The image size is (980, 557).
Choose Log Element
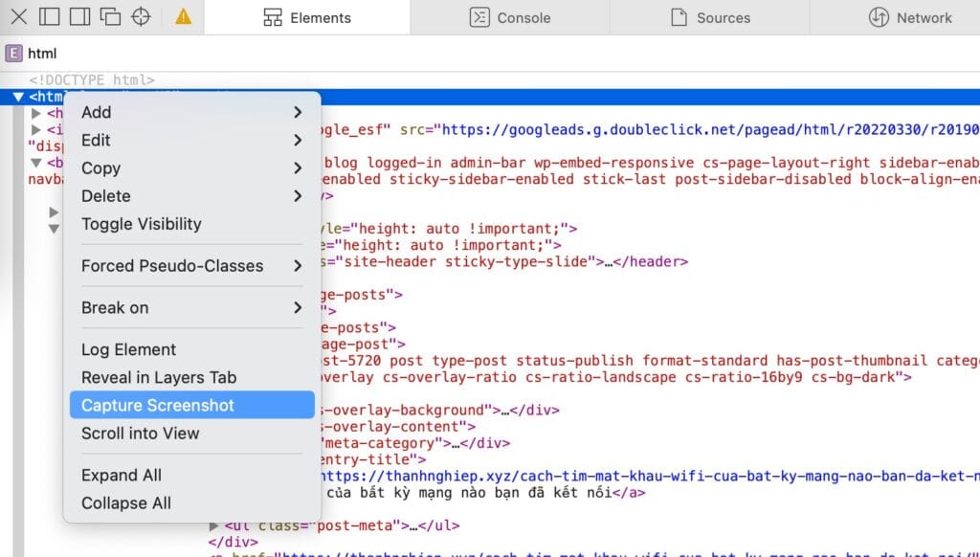pyautogui.click(x=191, y=349)
